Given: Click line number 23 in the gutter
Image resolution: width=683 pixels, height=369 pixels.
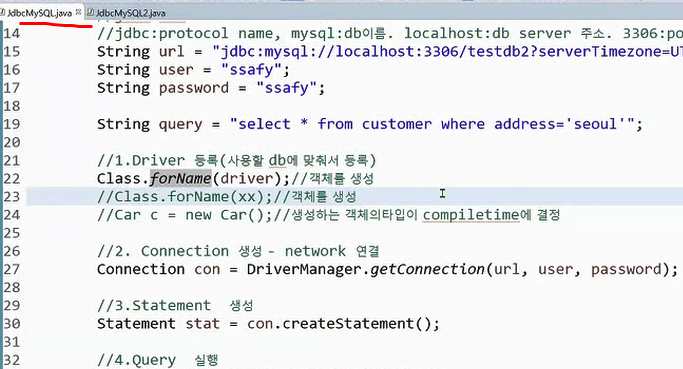Looking at the screenshot, I should [12, 197].
